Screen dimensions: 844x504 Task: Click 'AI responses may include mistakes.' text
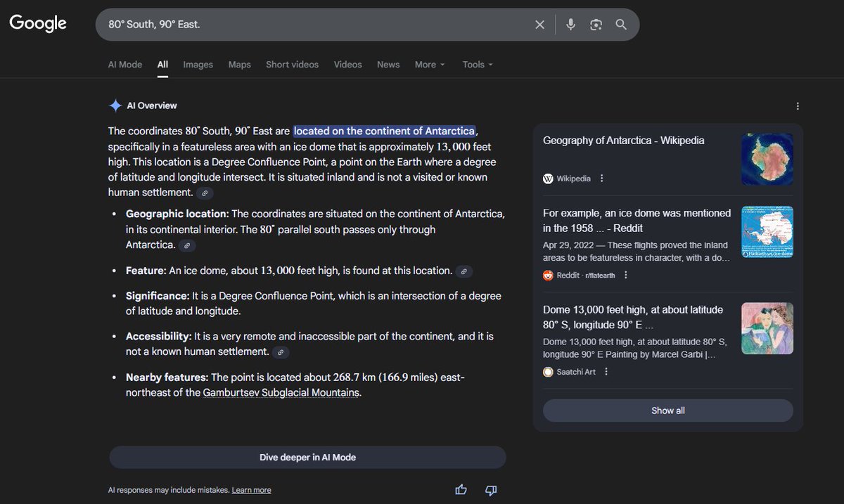coord(169,491)
